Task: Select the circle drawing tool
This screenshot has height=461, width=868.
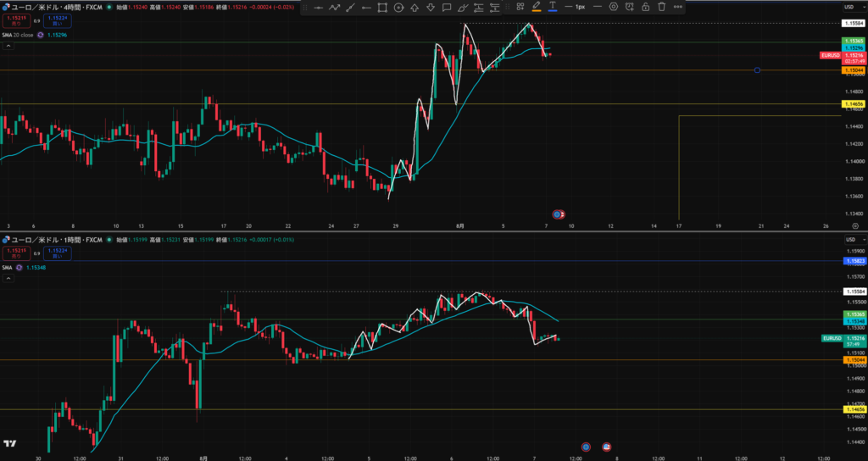Action: click(x=398, y=7)
